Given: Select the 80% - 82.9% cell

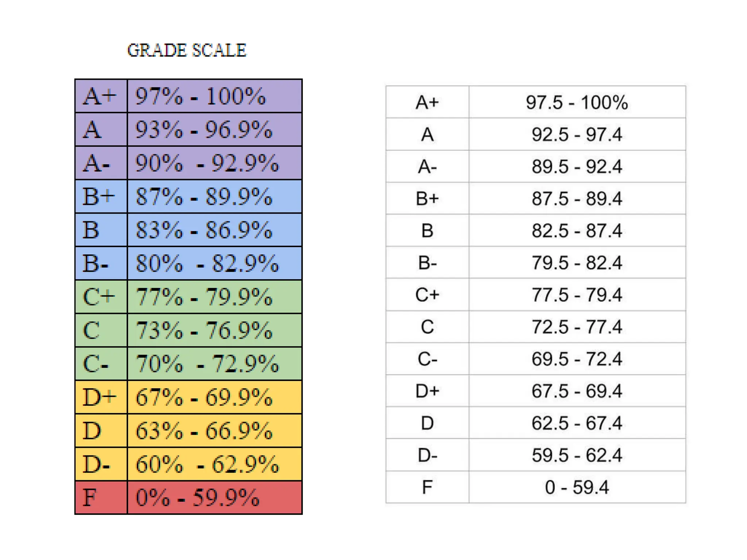Looking at the screenshot, I should point(215,263).
